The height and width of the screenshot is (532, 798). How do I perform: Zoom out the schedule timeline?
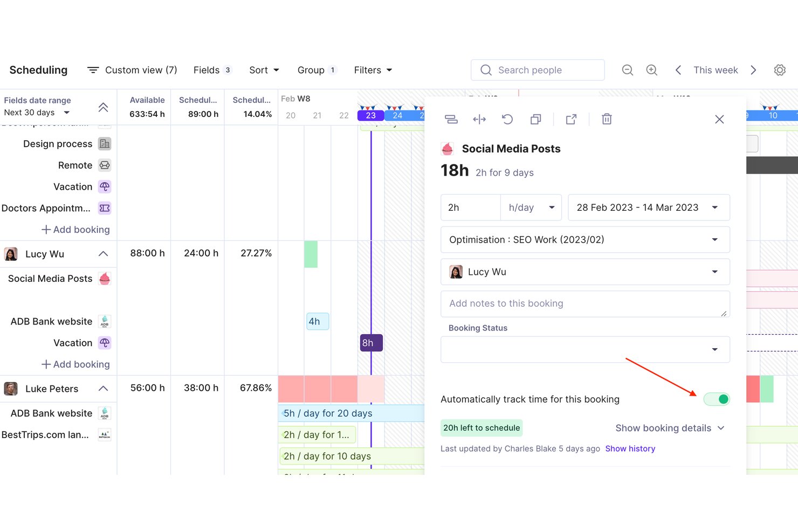click(x=627, y=70)
